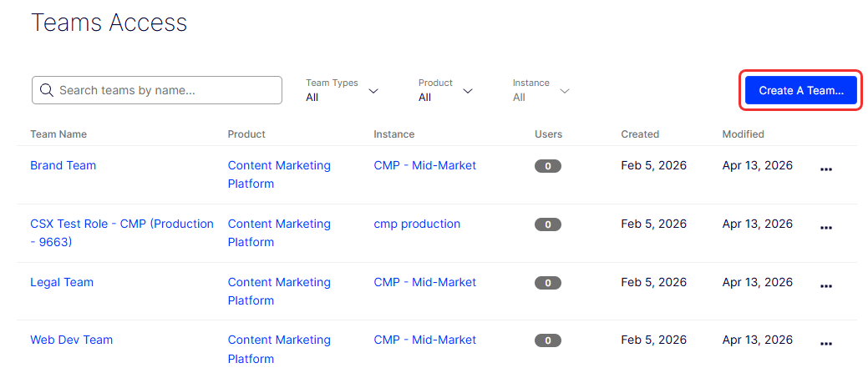Viewport: 868px width, 373px height.
Task: Click the cmp production instance link
Action: click(417, 224)
